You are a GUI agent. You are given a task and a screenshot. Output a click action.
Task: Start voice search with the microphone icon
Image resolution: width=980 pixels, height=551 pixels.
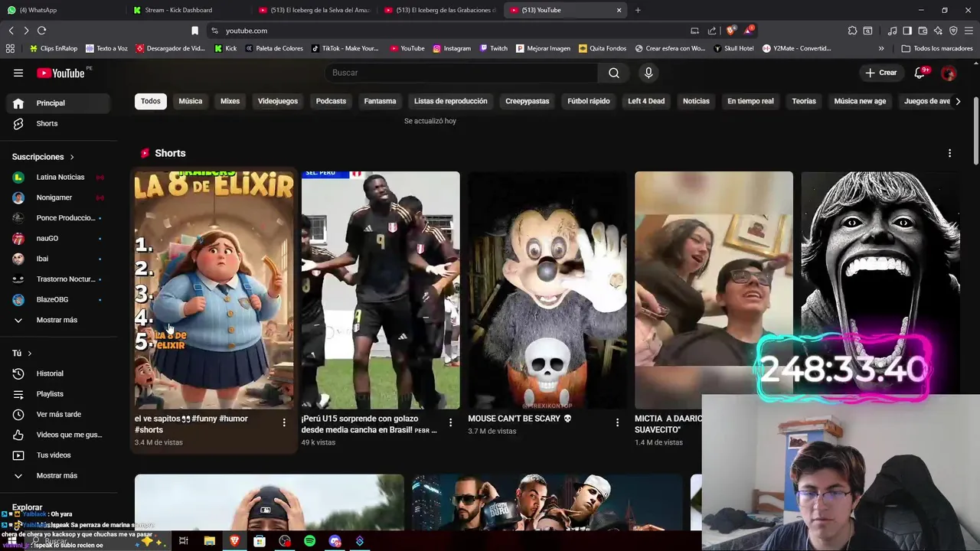648,73
